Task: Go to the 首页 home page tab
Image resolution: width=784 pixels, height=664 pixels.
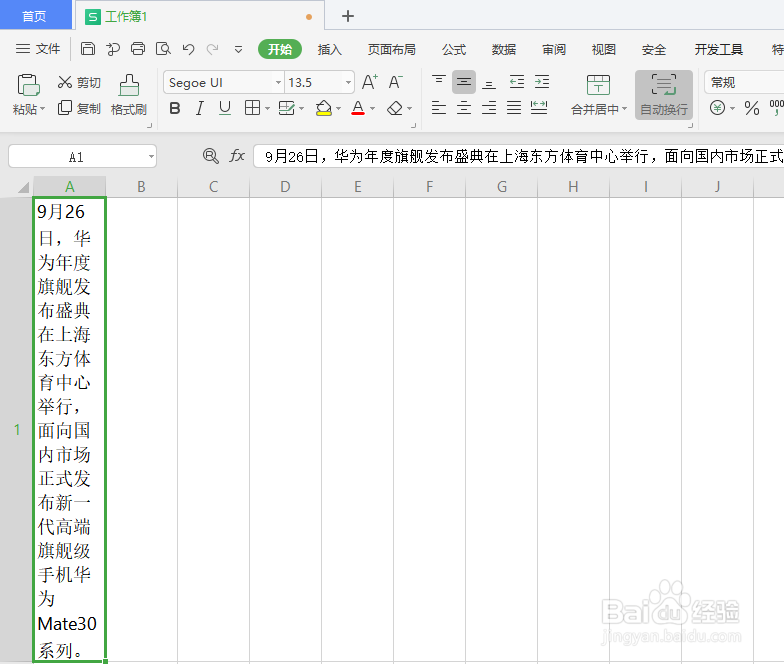Action: point(34,16)
